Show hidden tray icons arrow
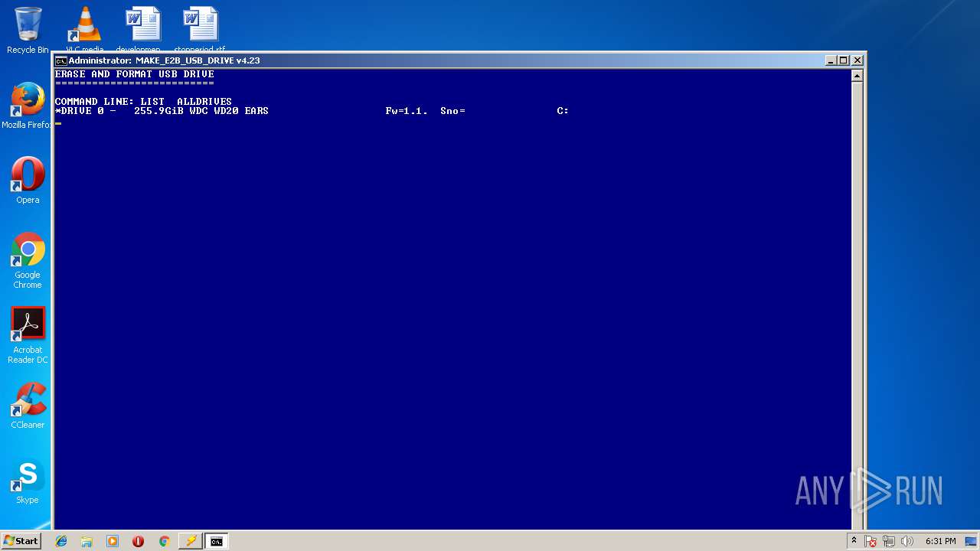 tap(854, 541)
